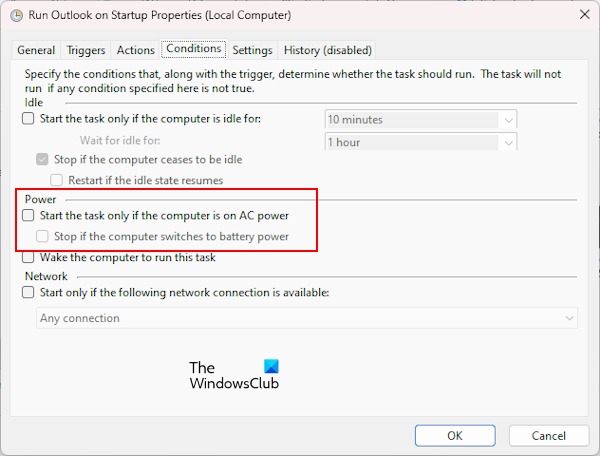Enable wake the computer to run task
Image resolution: width=600 pixels, height=456 pixels.
click(28, 258)
